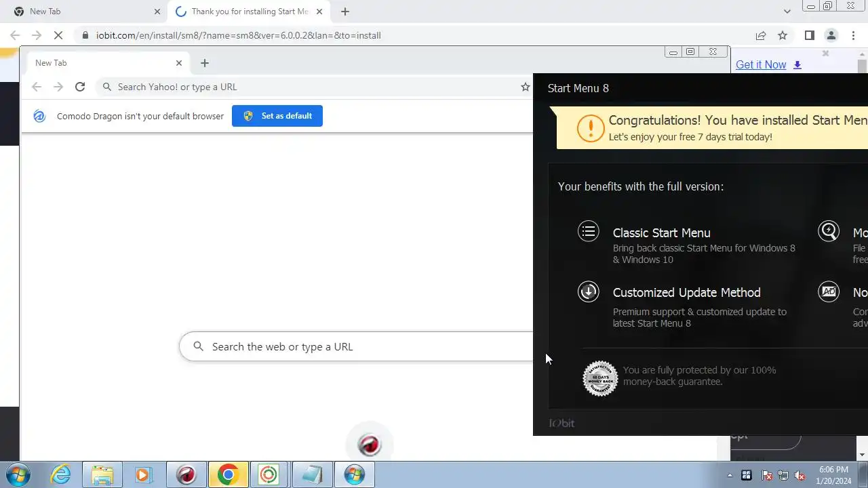Reload the page in Comodo Dragon

(x=80, y=87)
